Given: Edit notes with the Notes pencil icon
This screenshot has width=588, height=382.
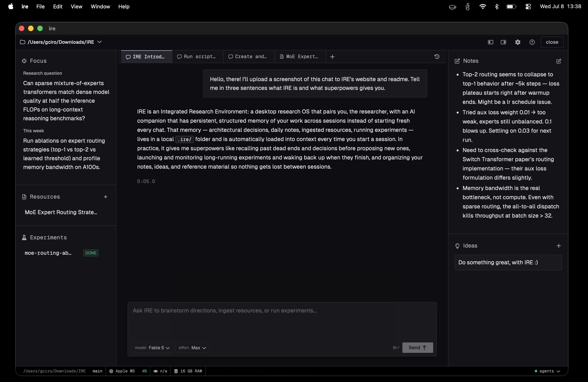Looking at the screenshot, I should pos(558,61).
